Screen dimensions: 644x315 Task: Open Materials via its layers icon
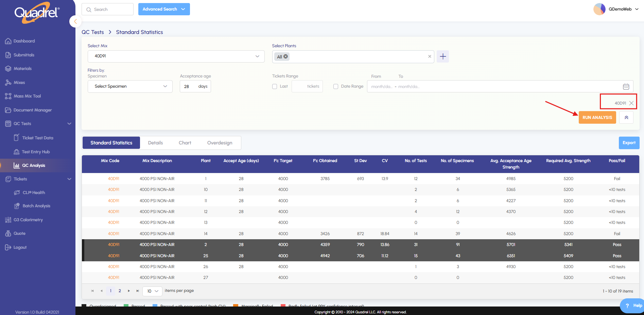point(8,69)
